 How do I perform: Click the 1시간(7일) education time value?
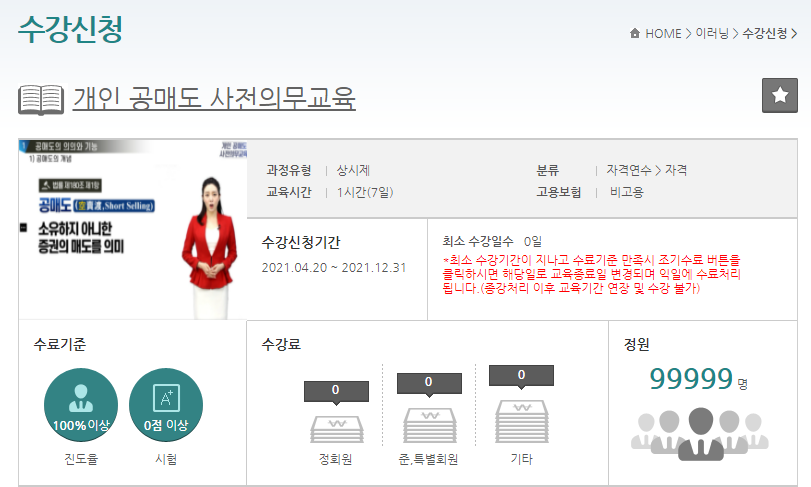pos(365,192)
